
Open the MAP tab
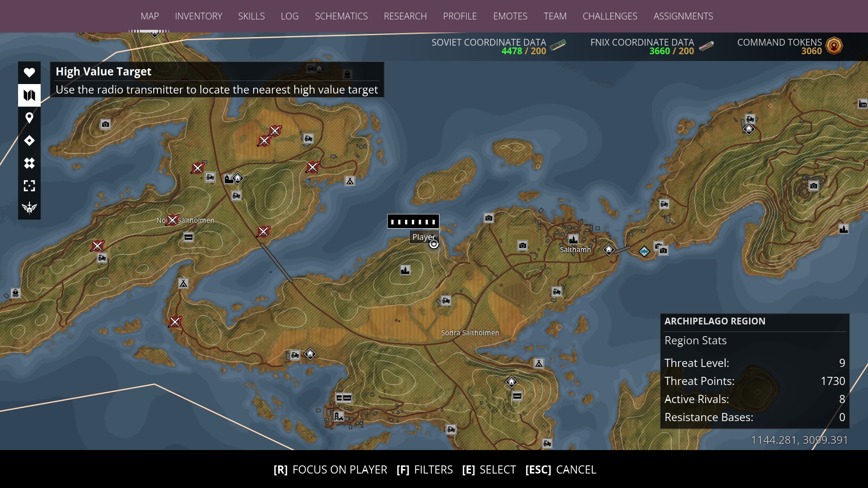(150, 16)
